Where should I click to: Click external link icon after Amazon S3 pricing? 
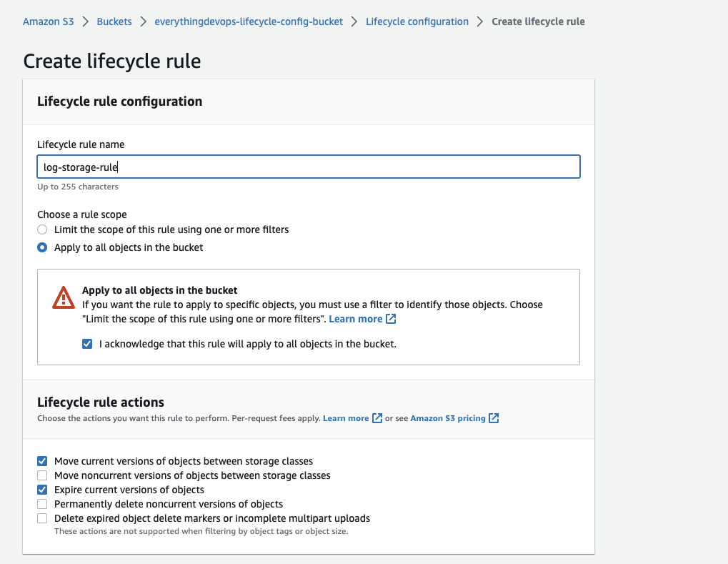coord(494,418)
